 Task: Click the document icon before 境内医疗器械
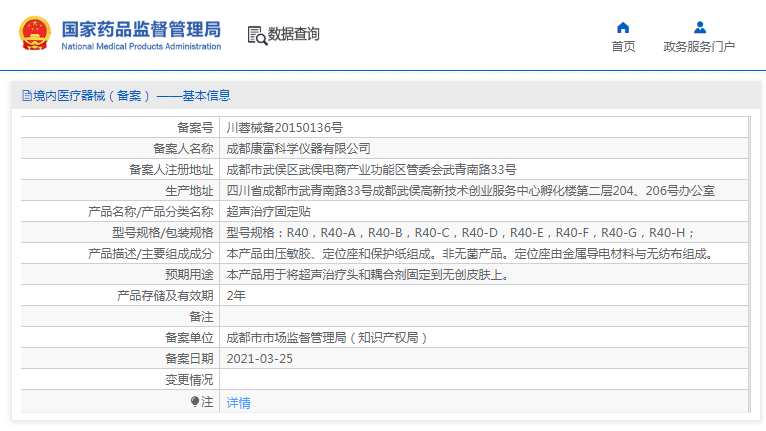[x=27, y=96]
